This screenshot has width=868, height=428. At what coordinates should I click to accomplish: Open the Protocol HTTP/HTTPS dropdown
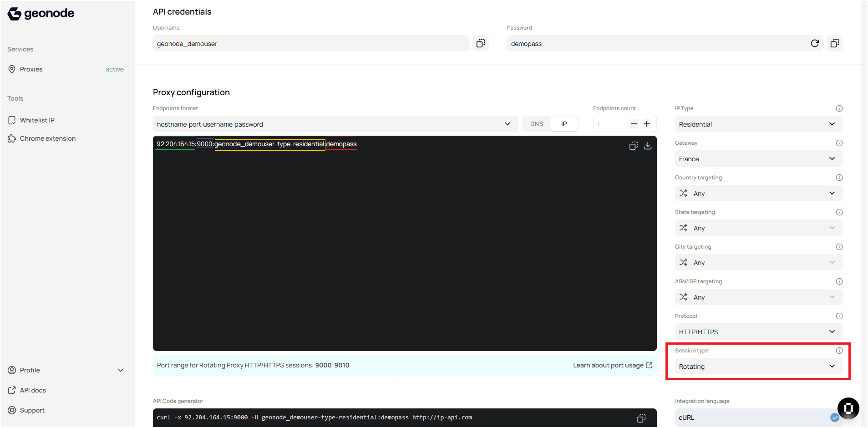pyautogui.click(x=759, y=331)
